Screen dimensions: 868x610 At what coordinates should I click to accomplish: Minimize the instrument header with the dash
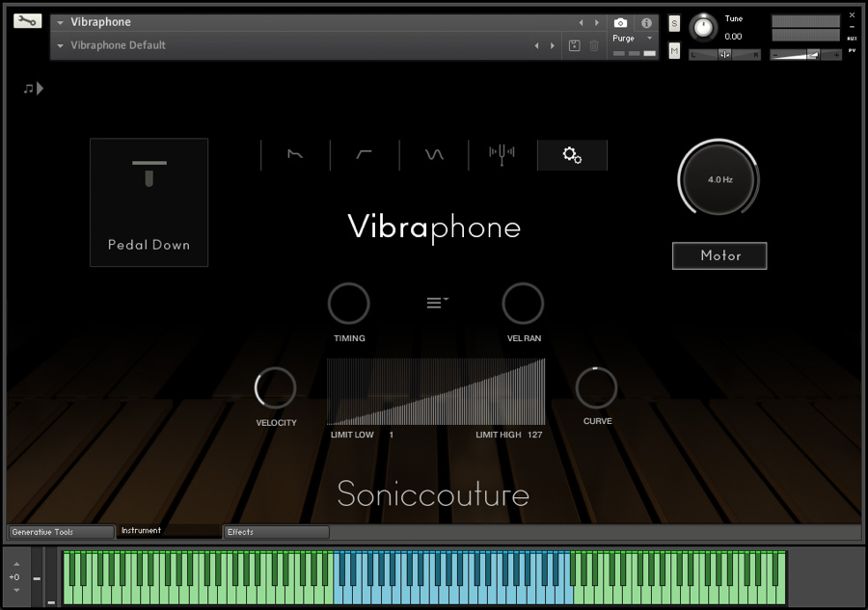point(852,27)
